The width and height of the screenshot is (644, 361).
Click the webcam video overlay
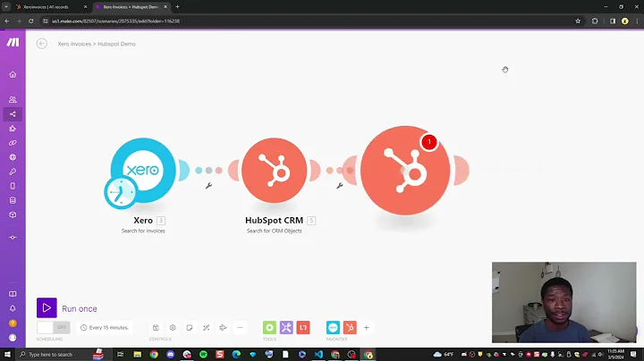[x=563, y=302]
